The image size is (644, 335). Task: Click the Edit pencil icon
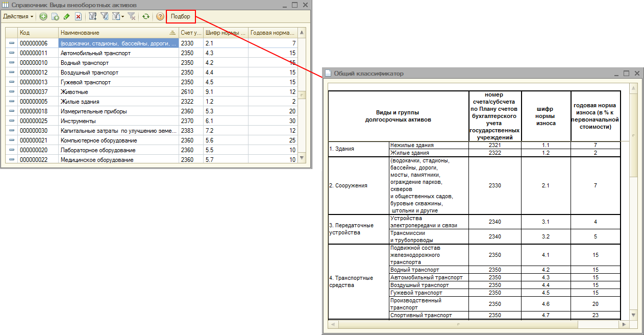coord(67,16)
